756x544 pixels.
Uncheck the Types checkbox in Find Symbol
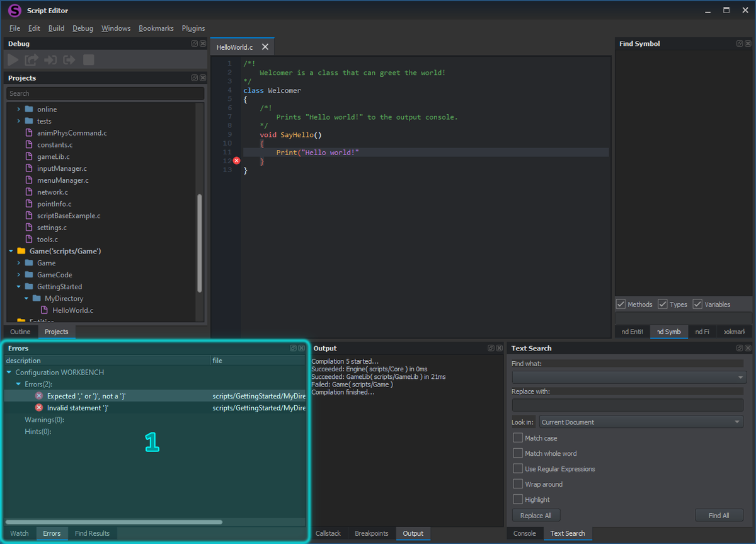[x=663, y=304]
